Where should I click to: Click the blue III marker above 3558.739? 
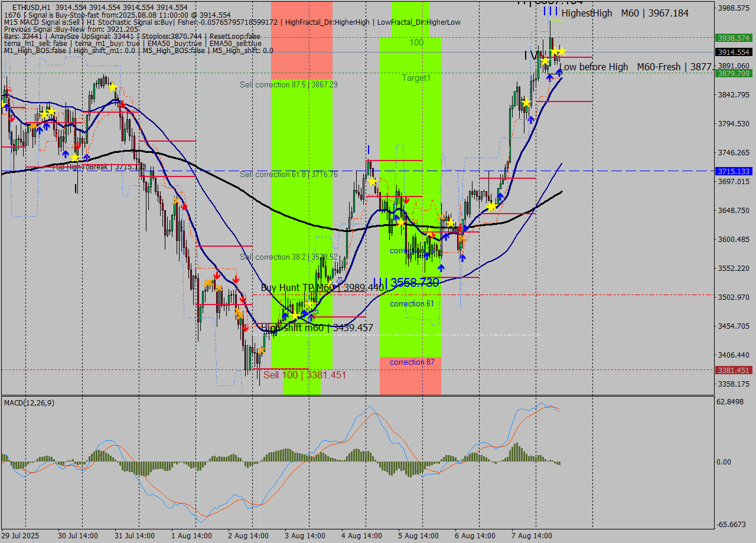coord(381,282)
